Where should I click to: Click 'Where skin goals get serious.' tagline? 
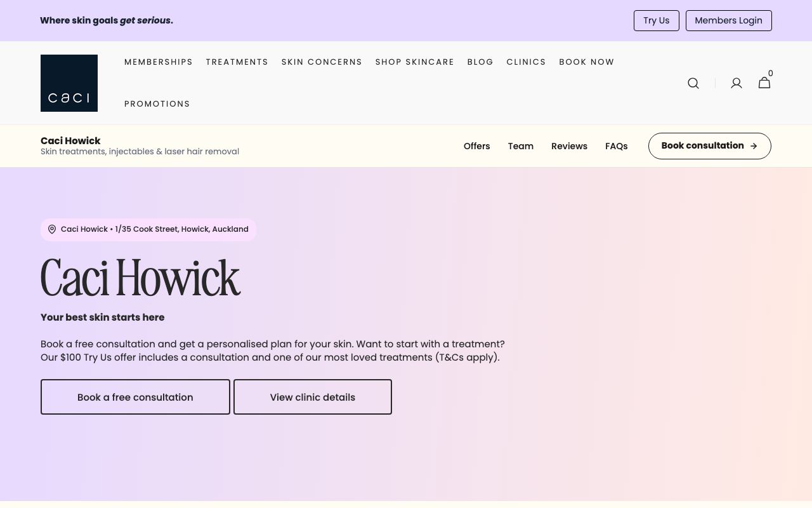pyautogui.click(x=107, y=20)
